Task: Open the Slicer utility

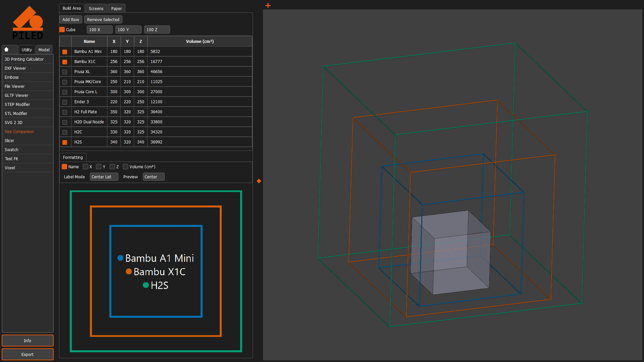Action: click(9, 140)
